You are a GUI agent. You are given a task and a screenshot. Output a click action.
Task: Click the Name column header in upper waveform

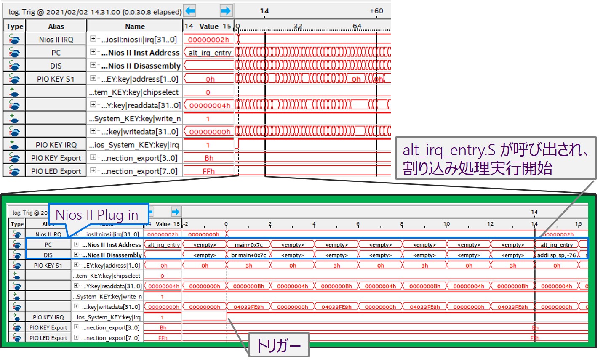[135, 26]
